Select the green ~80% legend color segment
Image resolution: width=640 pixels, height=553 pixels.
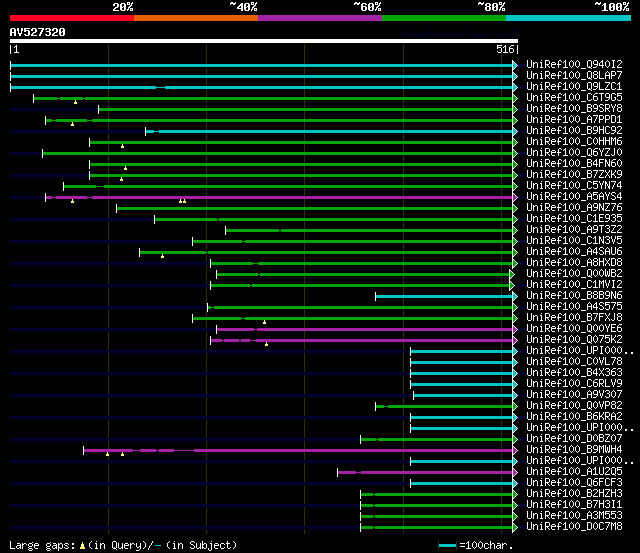tap(444, 18)
